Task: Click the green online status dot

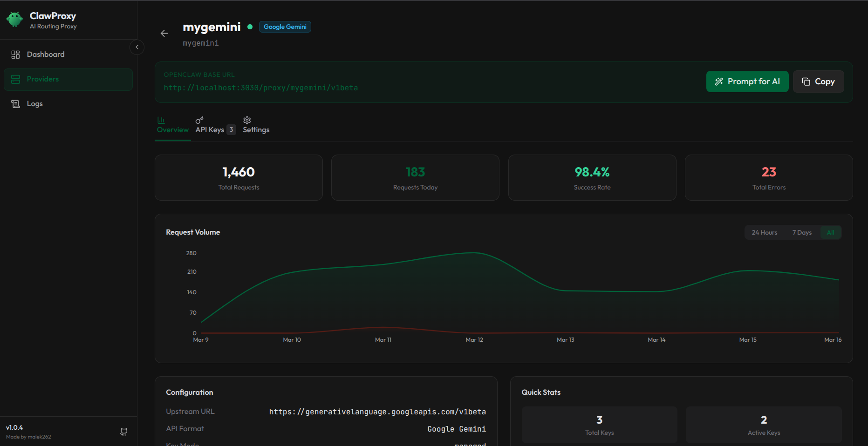Action: (x=250, y=27)
